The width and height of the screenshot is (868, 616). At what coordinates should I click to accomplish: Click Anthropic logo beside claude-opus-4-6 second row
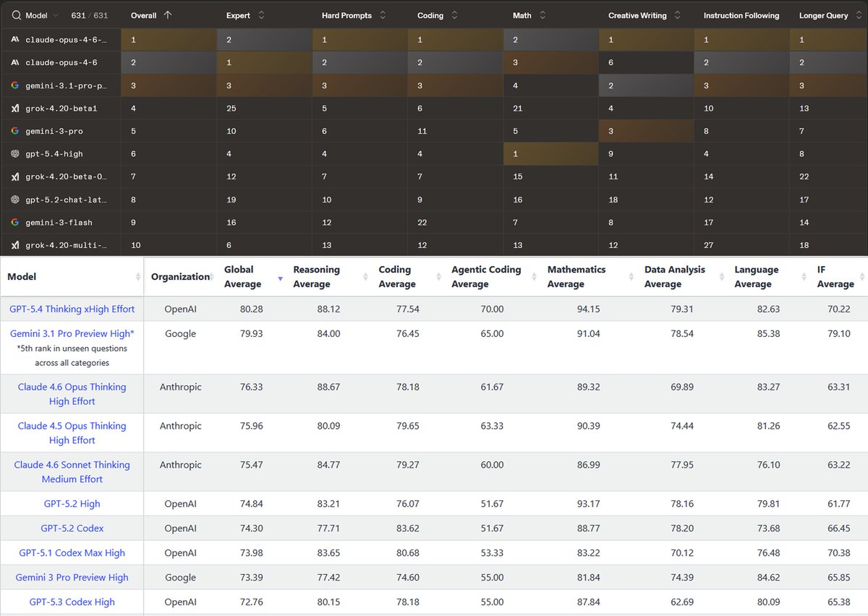point(15,62)
